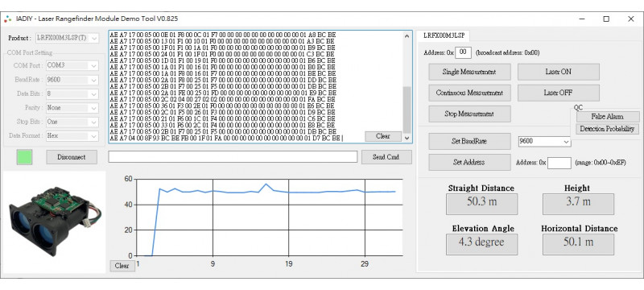
Task: Click the command input text field
Action: (233, 156)
